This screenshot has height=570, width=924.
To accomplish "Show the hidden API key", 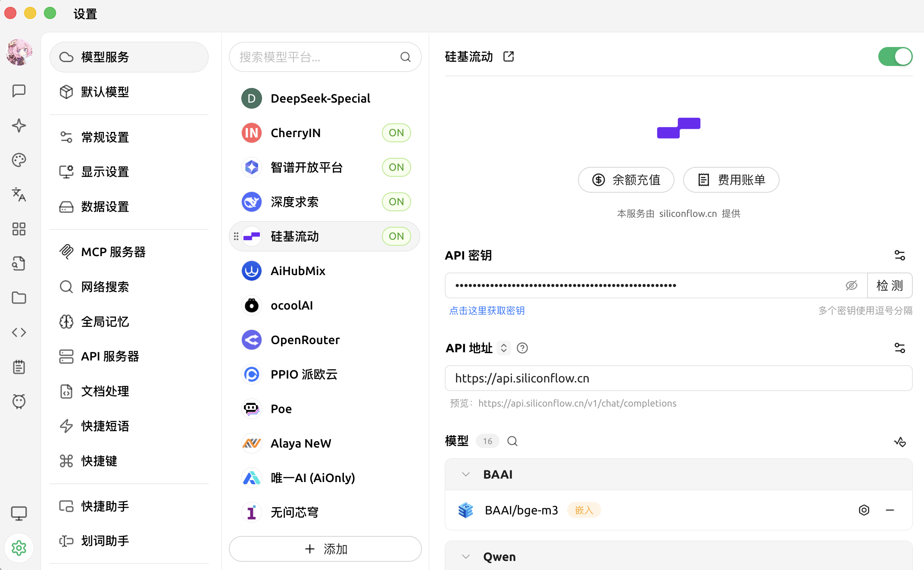I will (x=851, y=285).
